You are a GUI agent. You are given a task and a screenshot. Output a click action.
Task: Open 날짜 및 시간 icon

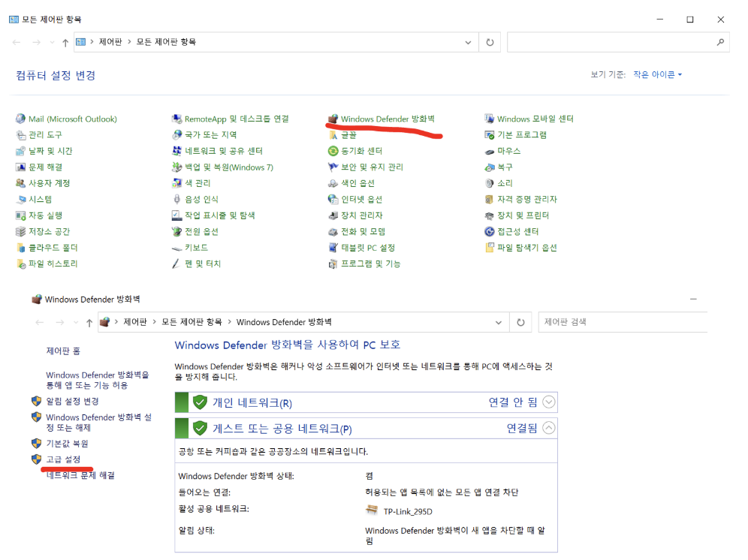[x=44, y=151]
